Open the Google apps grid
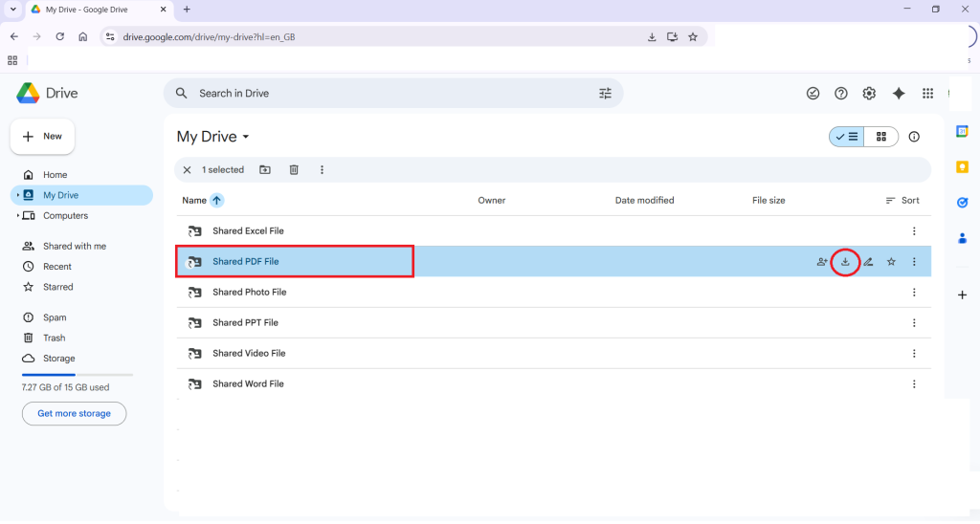This screenshot has width=980, height=524. (927, 94)
